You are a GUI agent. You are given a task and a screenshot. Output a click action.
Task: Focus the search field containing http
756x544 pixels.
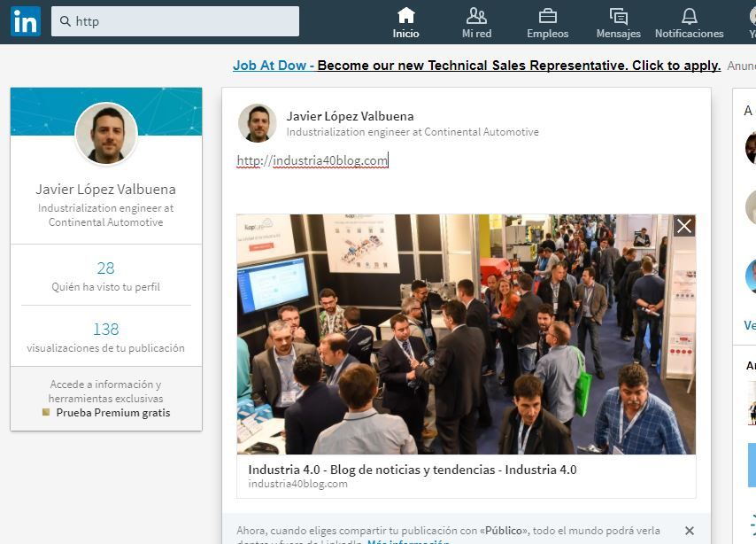[x=175, y=21]
